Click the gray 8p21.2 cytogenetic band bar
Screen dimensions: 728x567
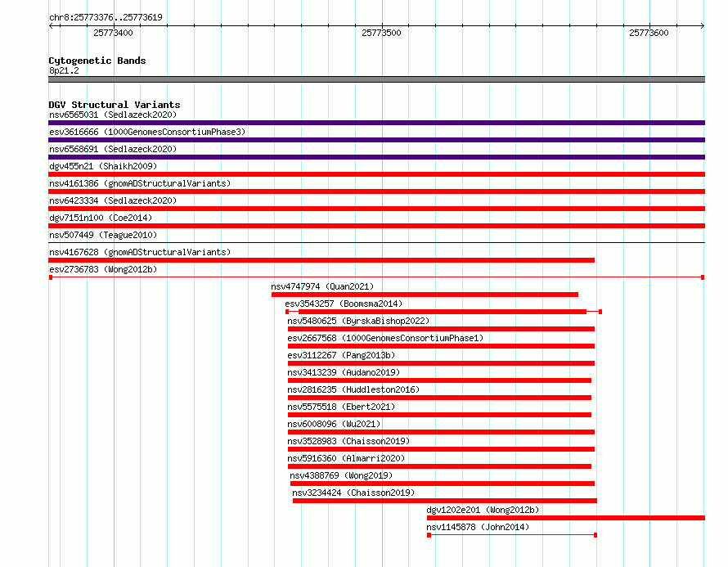coord(376,79)
